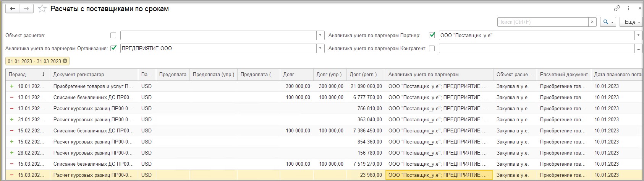
Task: Clear search field with X icon
Action: 592,22
